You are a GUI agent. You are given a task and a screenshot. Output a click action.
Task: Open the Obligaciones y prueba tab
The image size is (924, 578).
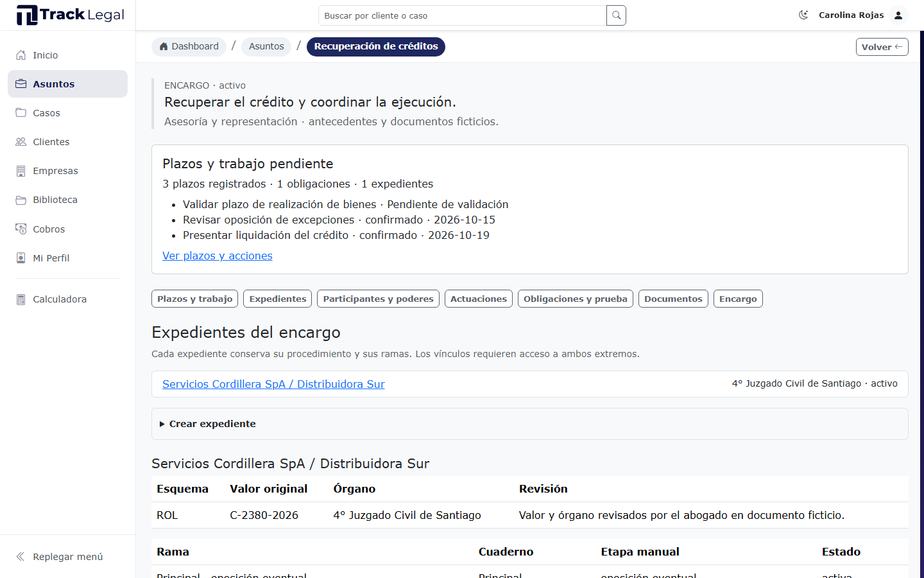tap(576, 299)
